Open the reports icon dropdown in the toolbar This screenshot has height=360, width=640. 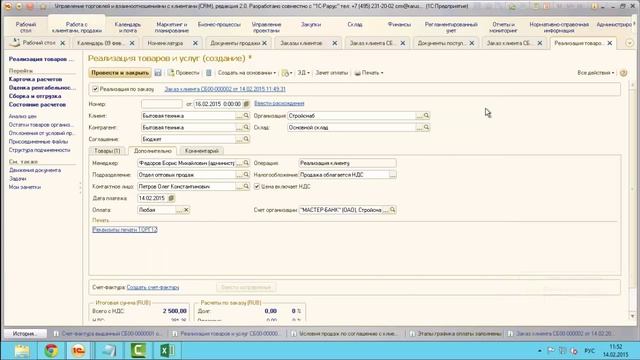coord(287,73)
